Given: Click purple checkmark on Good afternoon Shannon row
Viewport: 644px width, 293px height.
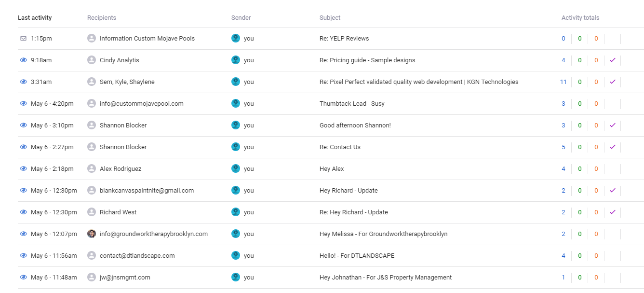Looking at the screenshot, I should 613,125.
